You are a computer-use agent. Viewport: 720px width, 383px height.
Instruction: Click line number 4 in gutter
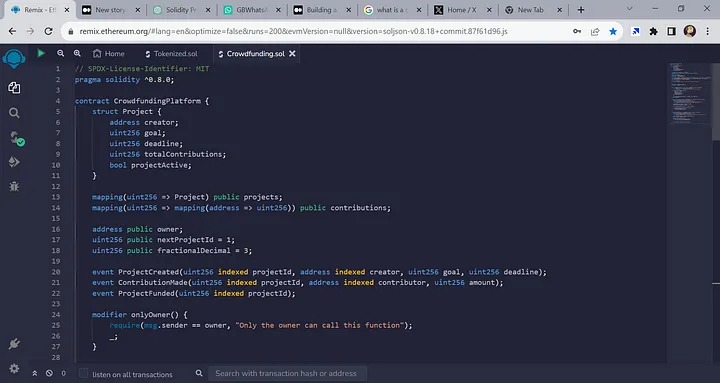tap(58, 101)
